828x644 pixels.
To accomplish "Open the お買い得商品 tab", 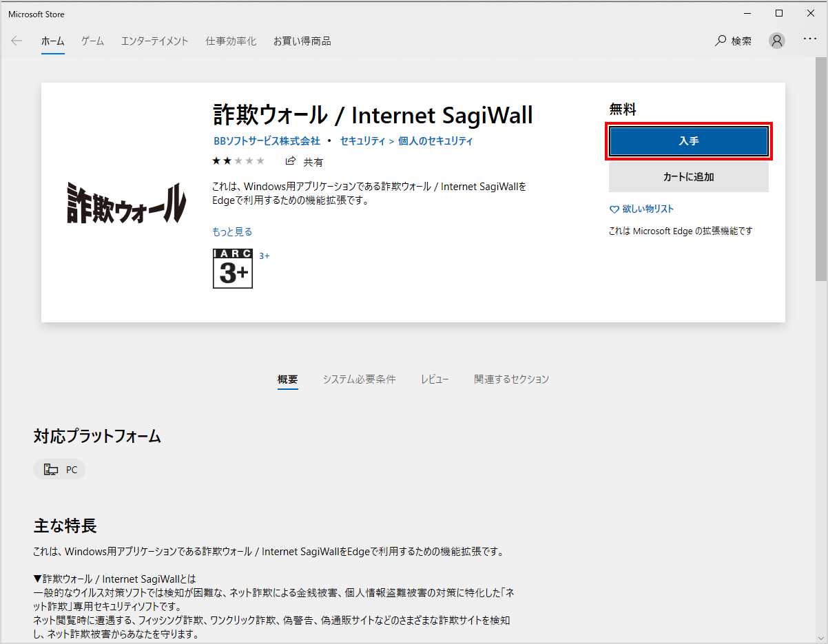I will click(302, 41).
